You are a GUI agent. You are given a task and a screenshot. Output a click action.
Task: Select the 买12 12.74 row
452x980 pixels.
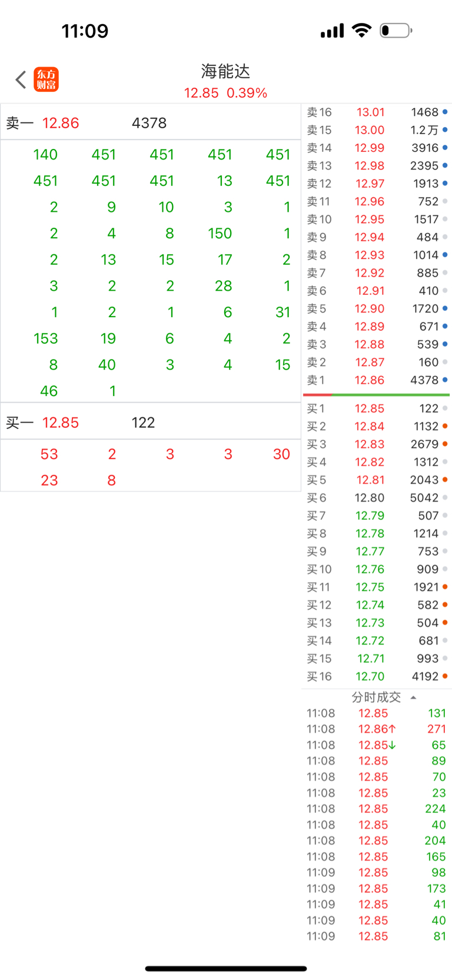pos(377,605)
